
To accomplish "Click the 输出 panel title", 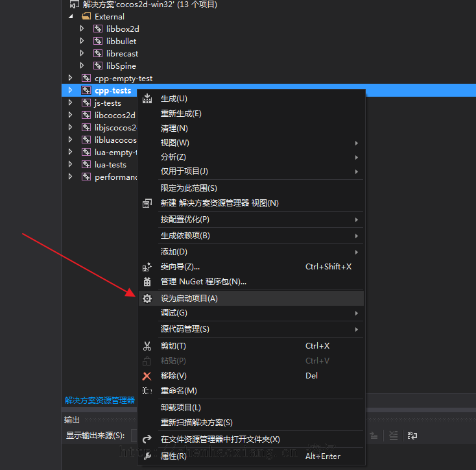I will 72,420.
